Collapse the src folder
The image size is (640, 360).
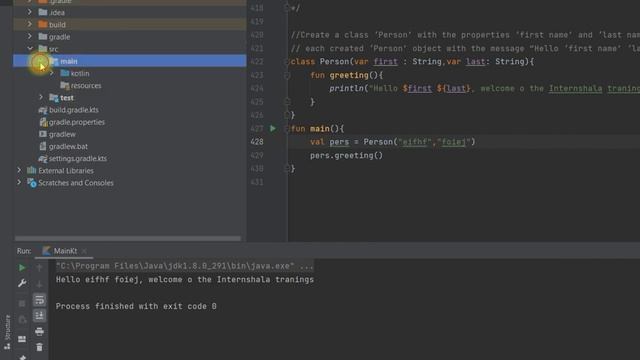[30, 49]
